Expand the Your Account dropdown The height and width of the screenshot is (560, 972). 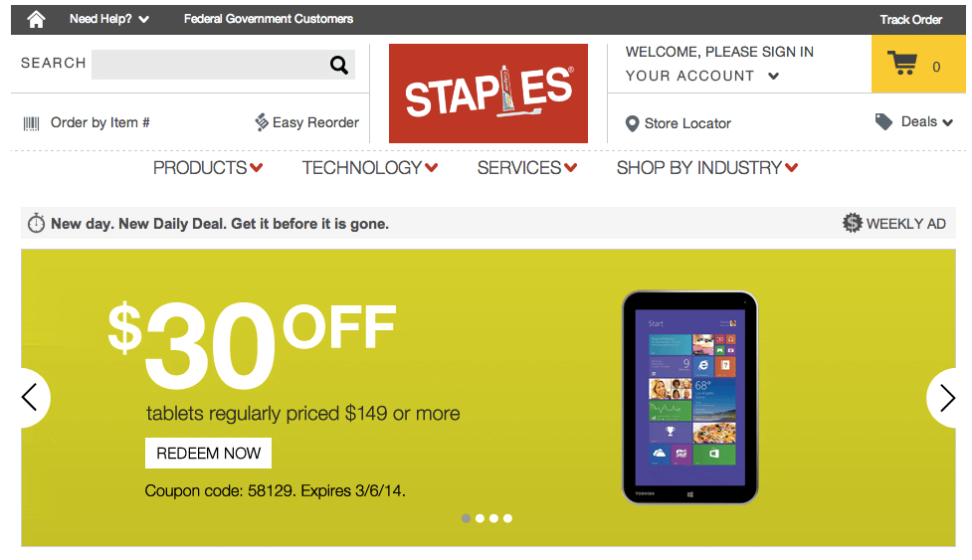pos(702,76)
